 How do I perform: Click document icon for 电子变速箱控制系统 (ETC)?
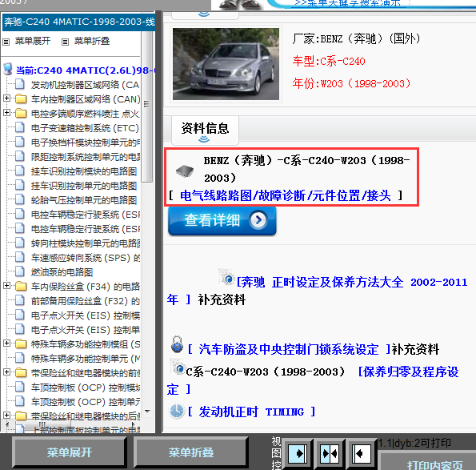[20, 127]
